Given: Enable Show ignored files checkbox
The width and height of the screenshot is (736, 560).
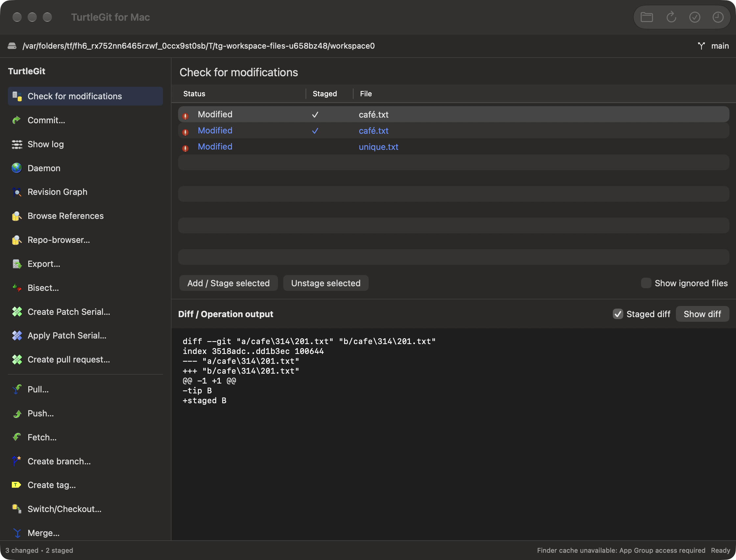Looking at the screenshot, I should pyautogui.click(x=646, y=283).
